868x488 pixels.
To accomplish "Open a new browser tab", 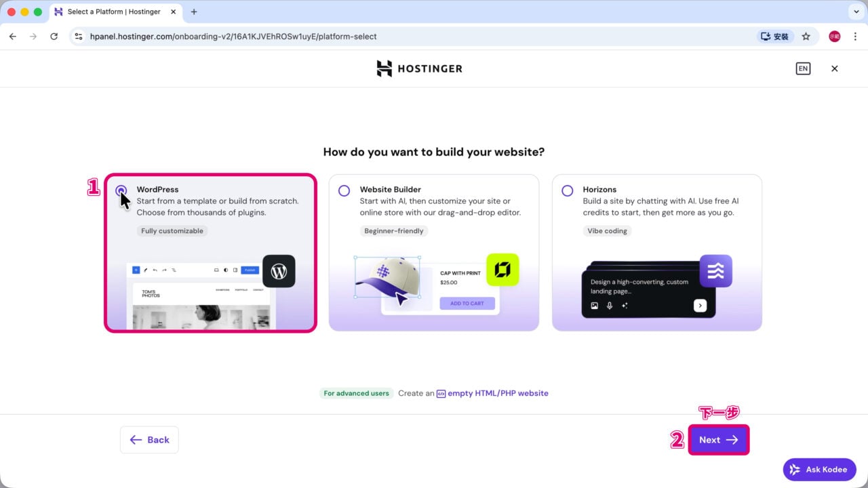I will [x=194, y=12].
